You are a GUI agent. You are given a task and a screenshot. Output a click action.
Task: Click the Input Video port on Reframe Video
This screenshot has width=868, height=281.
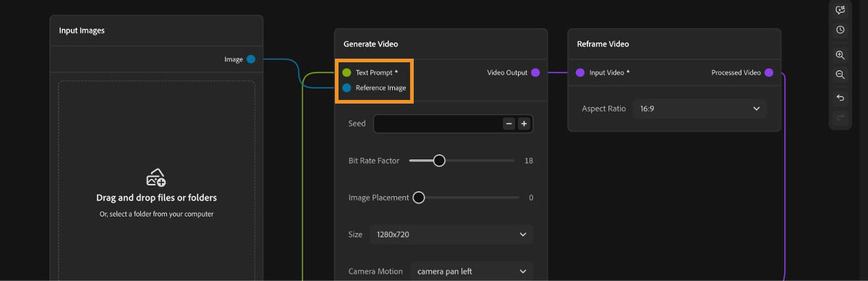coord(580,72)
